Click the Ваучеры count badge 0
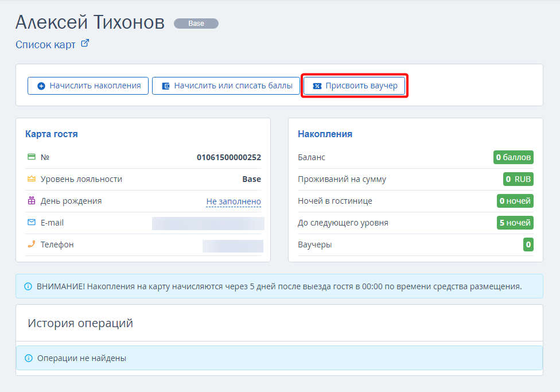 pyautogui.click(x=528, y=244)
